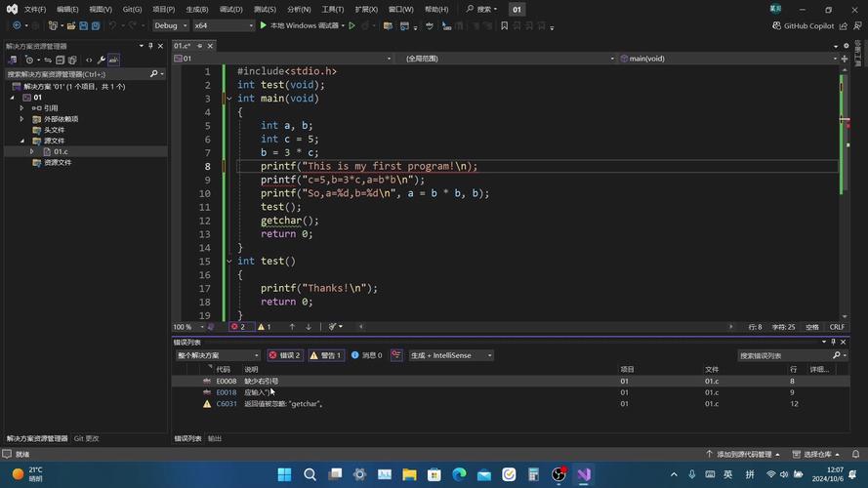Click the sync with active document icon
This screenshot has width=868, height=488.
(48, 60)
